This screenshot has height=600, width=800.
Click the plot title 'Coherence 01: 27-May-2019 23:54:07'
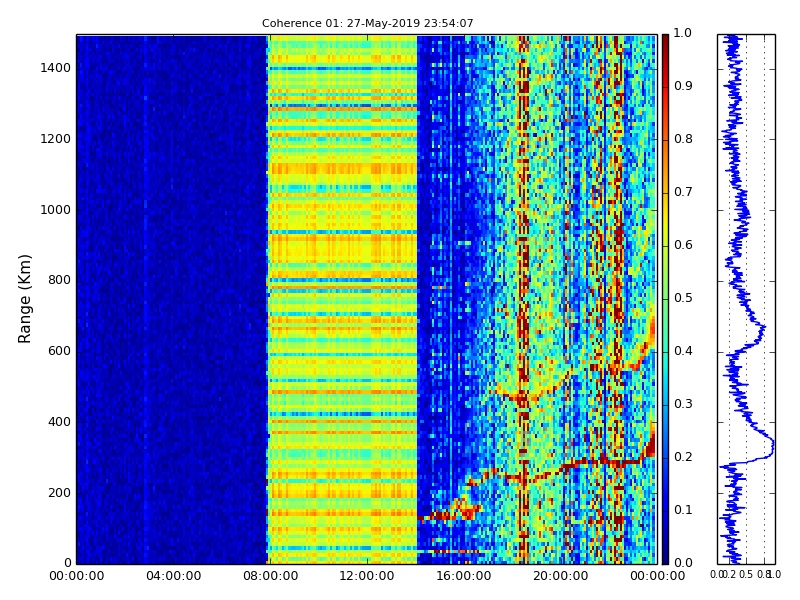(367, 23)
